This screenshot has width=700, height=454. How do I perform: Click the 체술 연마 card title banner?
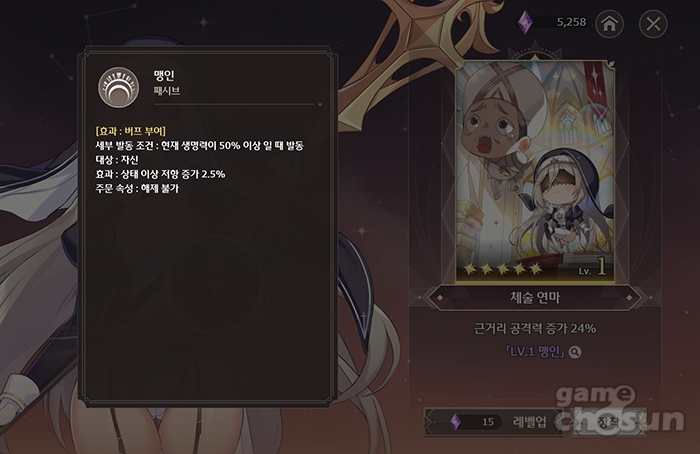535,297
